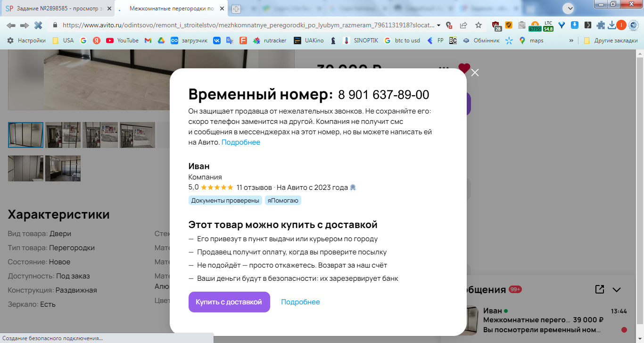644x343 pixels.
Task: Open messages in a separate window
Action: click(x=600, y=289)
